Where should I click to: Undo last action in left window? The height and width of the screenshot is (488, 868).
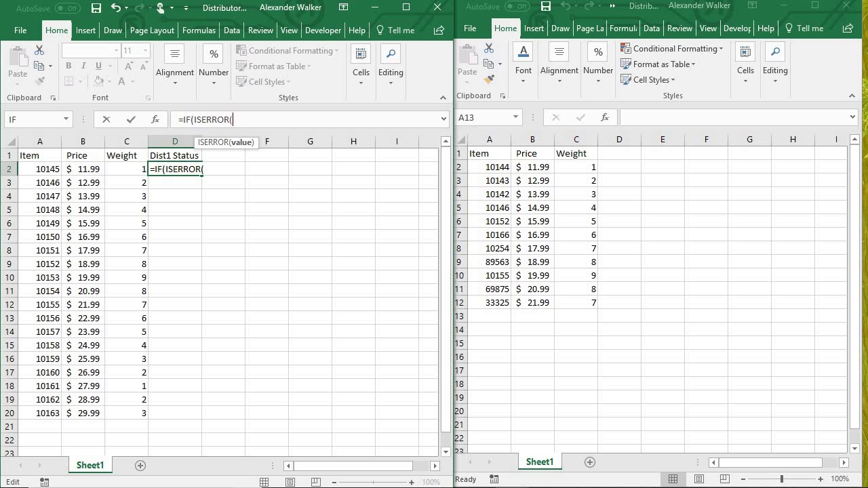coord(116,8)
